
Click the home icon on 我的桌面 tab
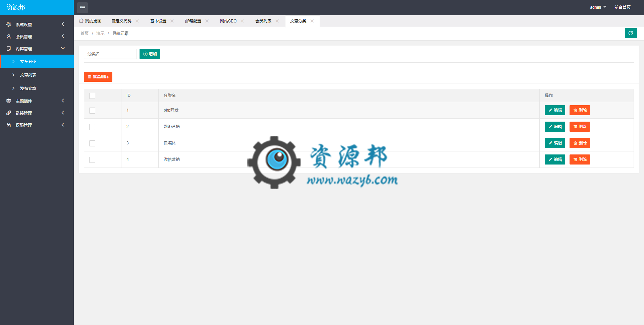click(81, 21)
